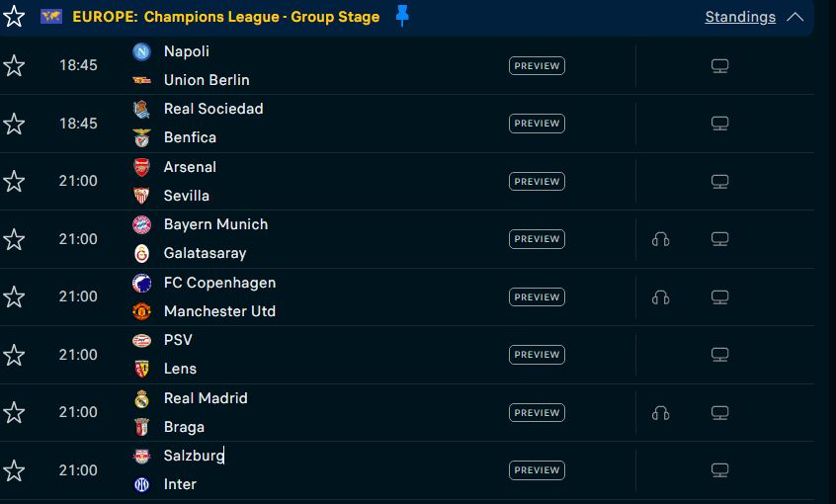This screenshot has width=836, height=504.
Task: Collapse the Champions League group with chevron
Action: pos(794,17)
